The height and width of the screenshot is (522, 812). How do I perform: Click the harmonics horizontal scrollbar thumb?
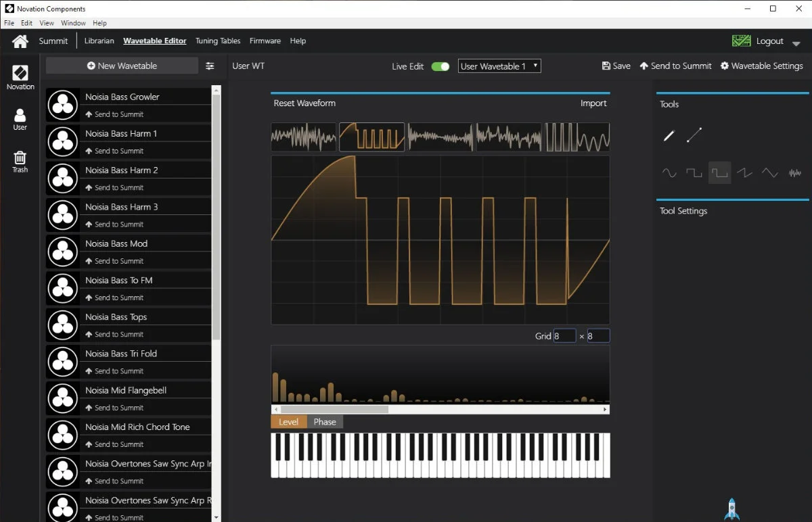point(334,409)
